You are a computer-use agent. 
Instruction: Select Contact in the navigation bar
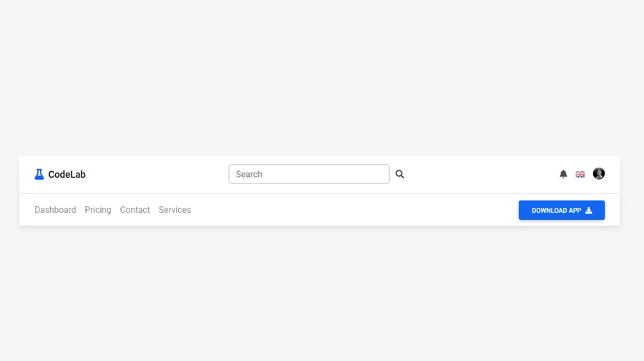135,210
